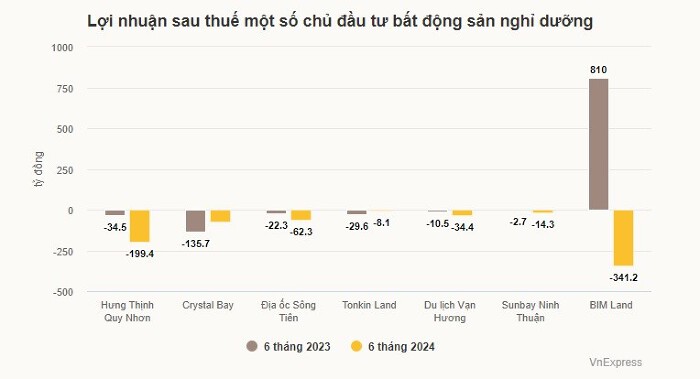Select the Crystal Bay -135.7 brown bar
Screen dimensions: 700x379
click(x=196, y=221)
